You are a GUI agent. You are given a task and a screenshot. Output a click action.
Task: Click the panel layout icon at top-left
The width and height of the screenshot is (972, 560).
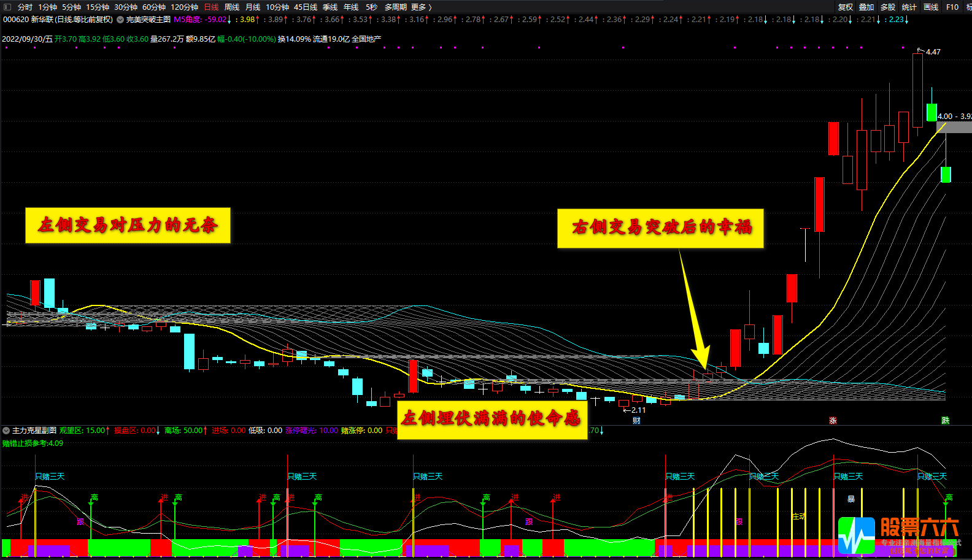pyautogui.click(x=7, y=7)
